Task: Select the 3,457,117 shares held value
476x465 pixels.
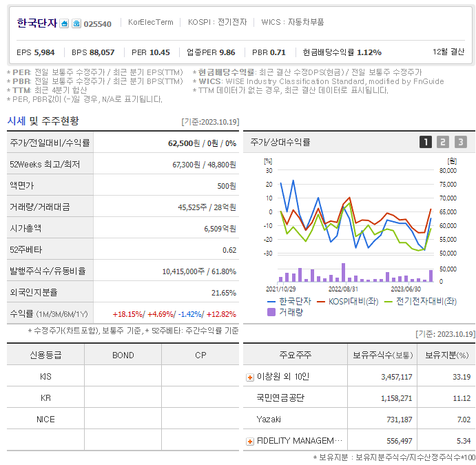Action: [397, 378]
